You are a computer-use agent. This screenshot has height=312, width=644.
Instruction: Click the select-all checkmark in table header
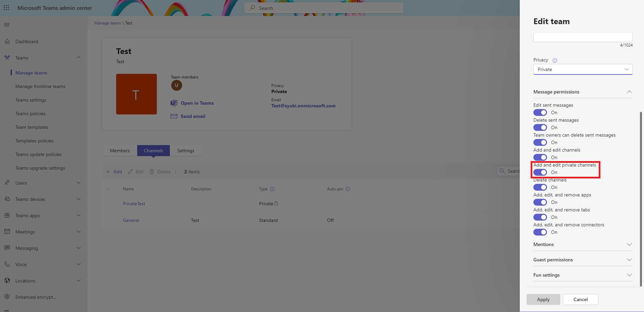point(108,189)
